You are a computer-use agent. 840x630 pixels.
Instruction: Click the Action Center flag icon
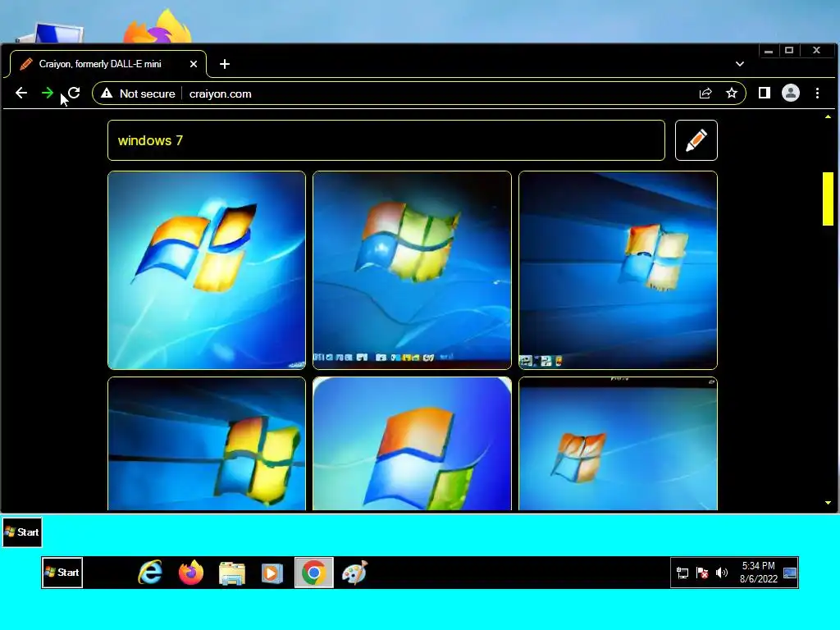coord(702,573)
